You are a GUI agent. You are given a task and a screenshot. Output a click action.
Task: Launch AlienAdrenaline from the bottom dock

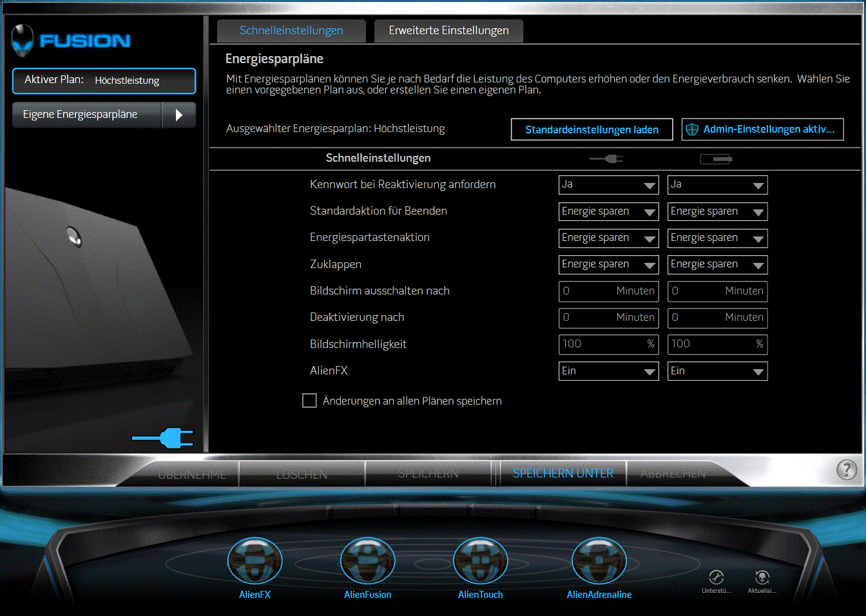(599, 561)
